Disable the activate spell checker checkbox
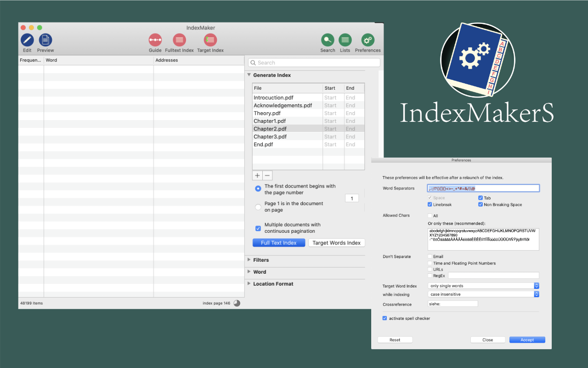This screenshot has height=368, width=588. coord(384,318)
